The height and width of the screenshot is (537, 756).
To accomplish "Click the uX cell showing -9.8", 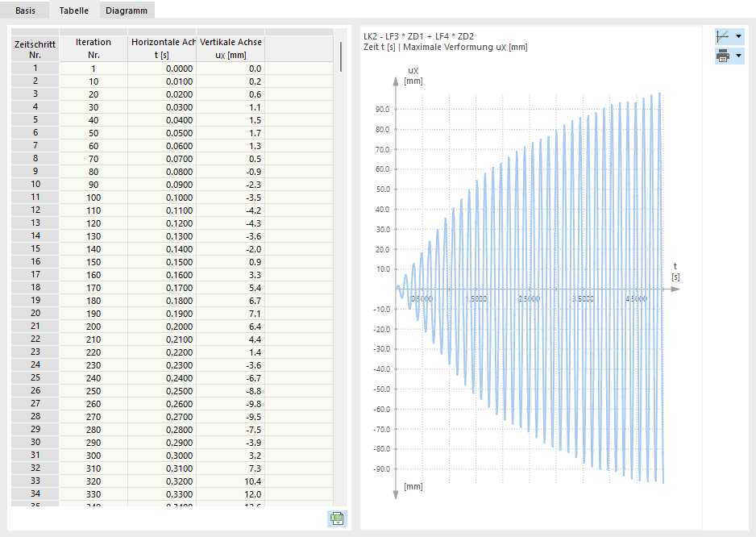I will pos(231,404).
